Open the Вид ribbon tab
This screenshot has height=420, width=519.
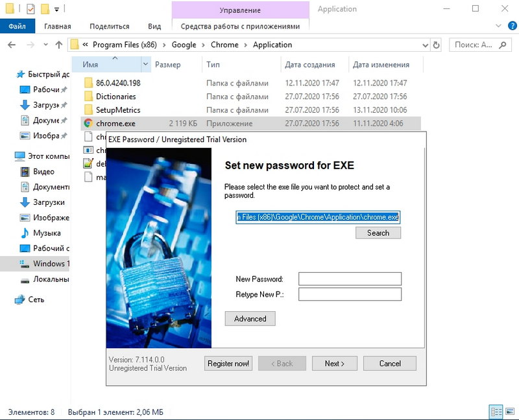(154, 26)
